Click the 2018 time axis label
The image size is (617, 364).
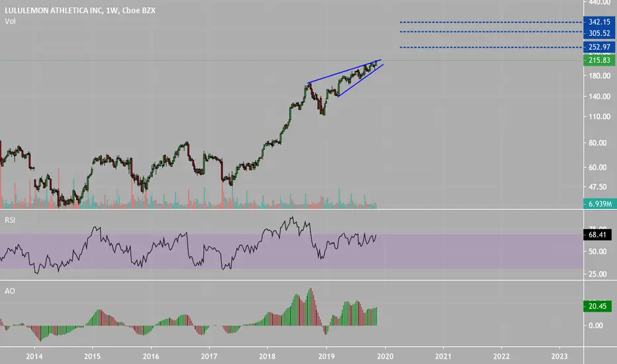point(267,357)
